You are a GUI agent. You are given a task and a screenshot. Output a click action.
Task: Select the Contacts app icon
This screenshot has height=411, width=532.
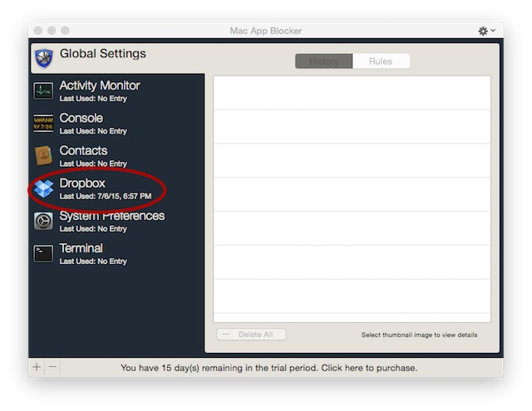43,155
